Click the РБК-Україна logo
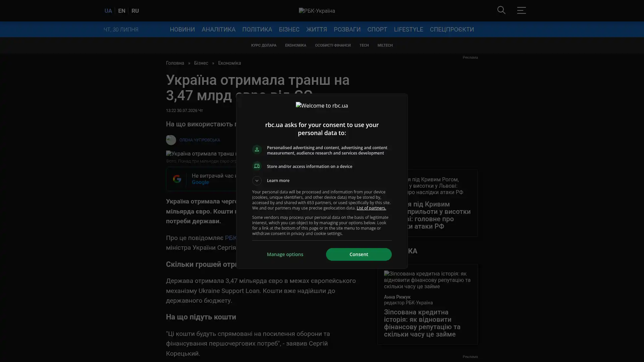 pyautogui.click(x=317, y=11)
